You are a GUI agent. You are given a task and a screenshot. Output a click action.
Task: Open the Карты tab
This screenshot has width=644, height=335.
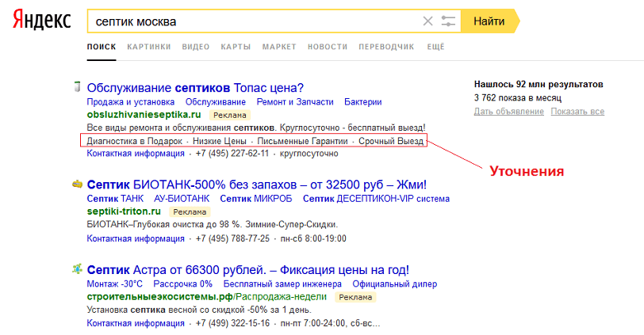coord(236,48)
